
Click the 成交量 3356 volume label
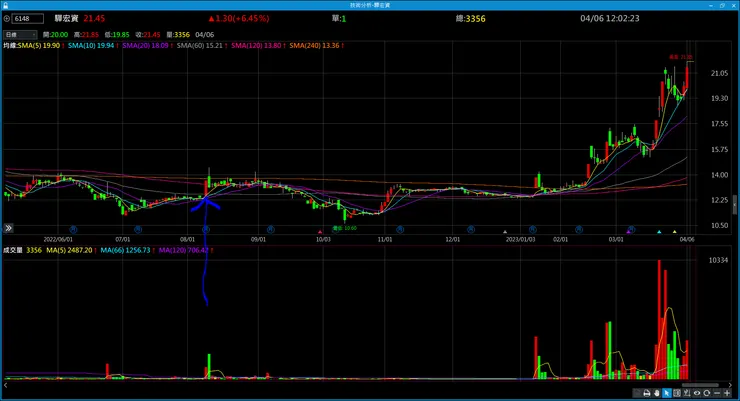pyautogui.click(x=22, y=250)
